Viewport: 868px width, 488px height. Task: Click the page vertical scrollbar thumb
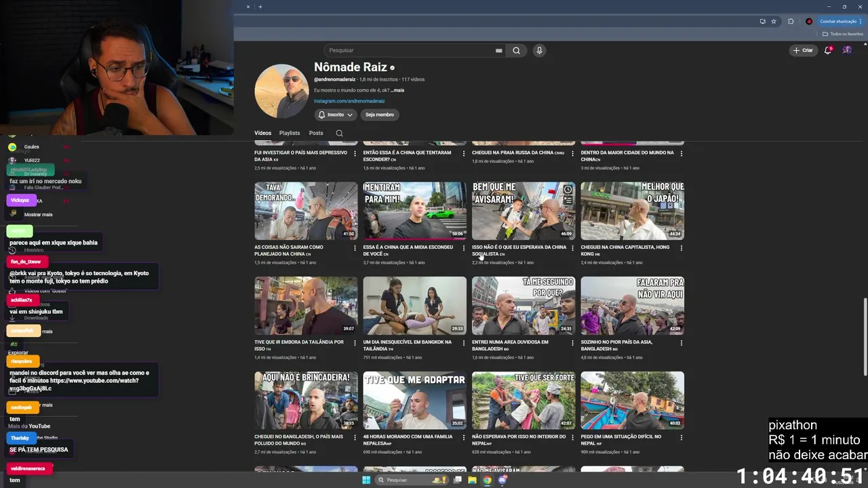865,335
